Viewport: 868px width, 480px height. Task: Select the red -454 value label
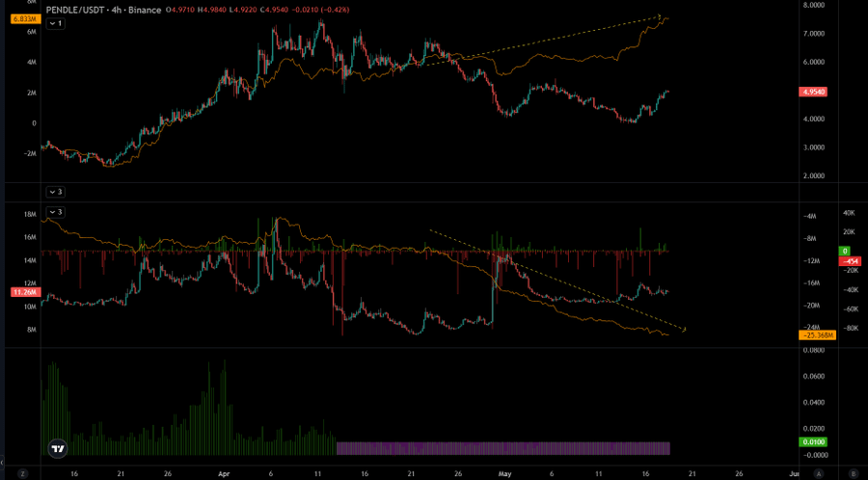[848, 261]
